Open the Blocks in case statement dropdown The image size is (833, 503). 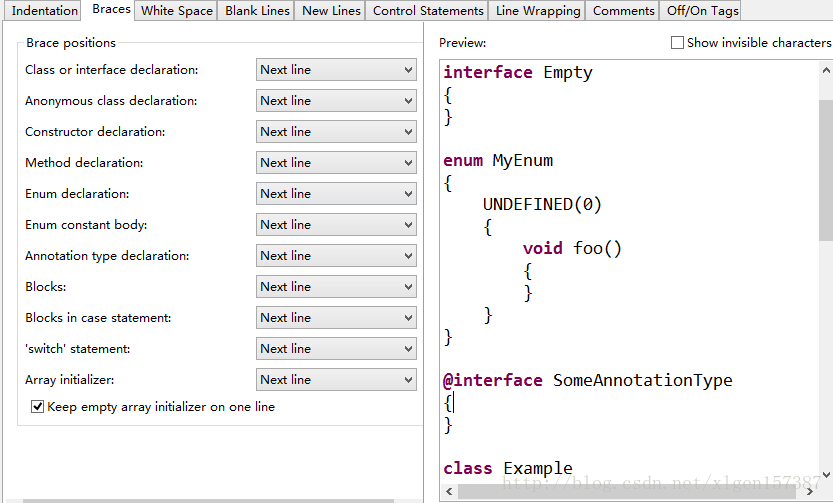pyautogui.click(x=336, y=318)
